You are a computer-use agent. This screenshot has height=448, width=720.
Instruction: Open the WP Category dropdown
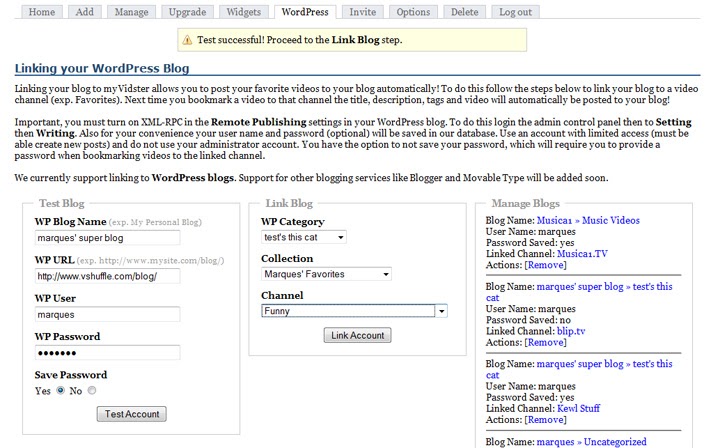[304, 237]
